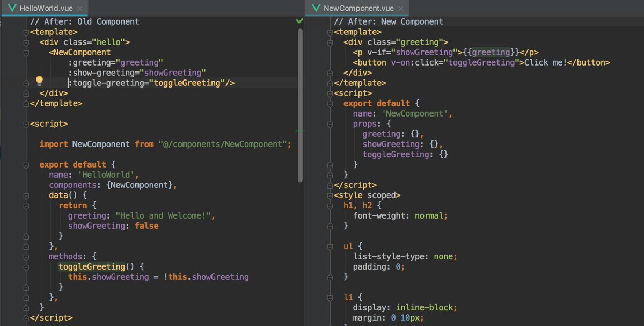This screenshot has width=644, height=326.
Task: Place the cursor in :show-greeting="showGreeting" attribute
Action: coord(137,73)
